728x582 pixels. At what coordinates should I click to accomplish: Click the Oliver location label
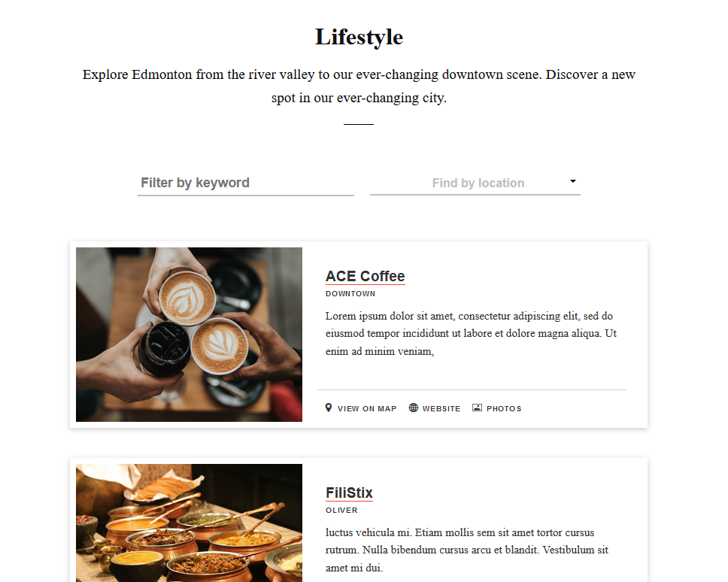341,511
